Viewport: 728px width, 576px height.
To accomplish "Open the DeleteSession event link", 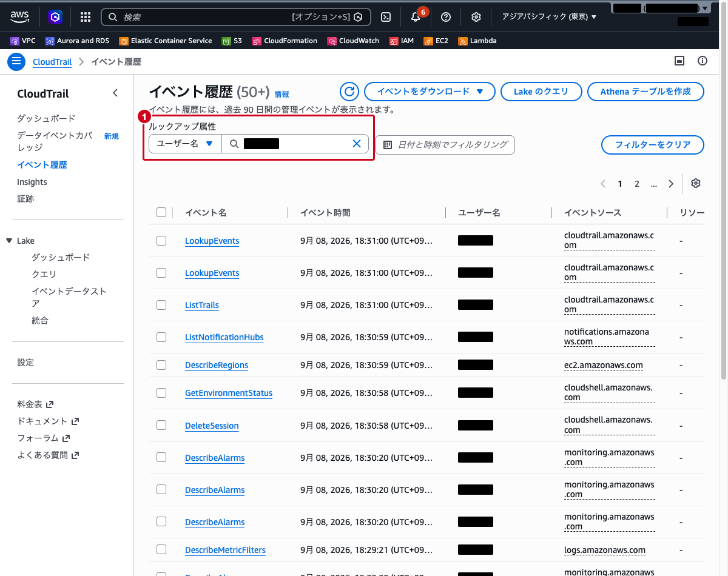I will pyautogui.click(x=212, y=426).
